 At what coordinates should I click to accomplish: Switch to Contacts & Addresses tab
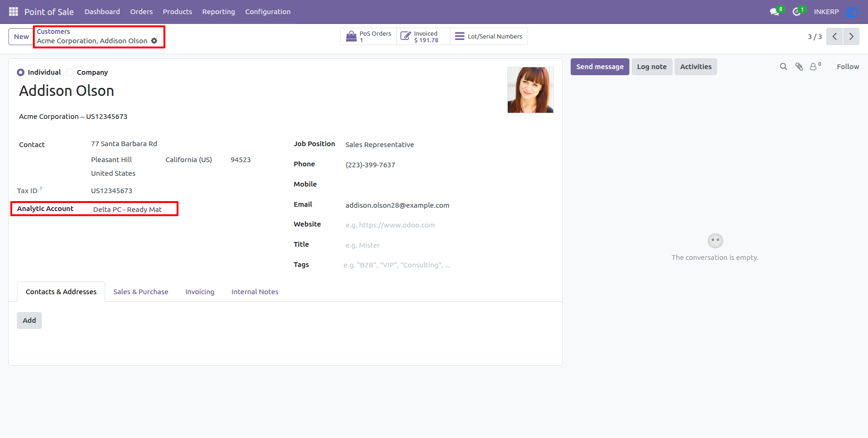61,292
